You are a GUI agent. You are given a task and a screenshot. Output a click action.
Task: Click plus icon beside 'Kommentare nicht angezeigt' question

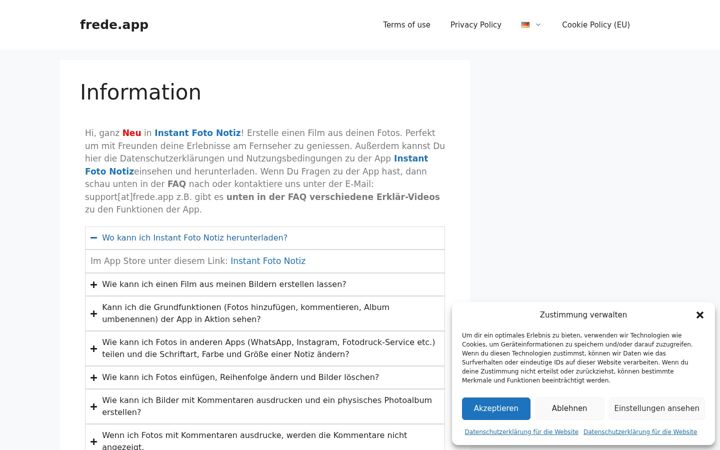click(94, 441)
